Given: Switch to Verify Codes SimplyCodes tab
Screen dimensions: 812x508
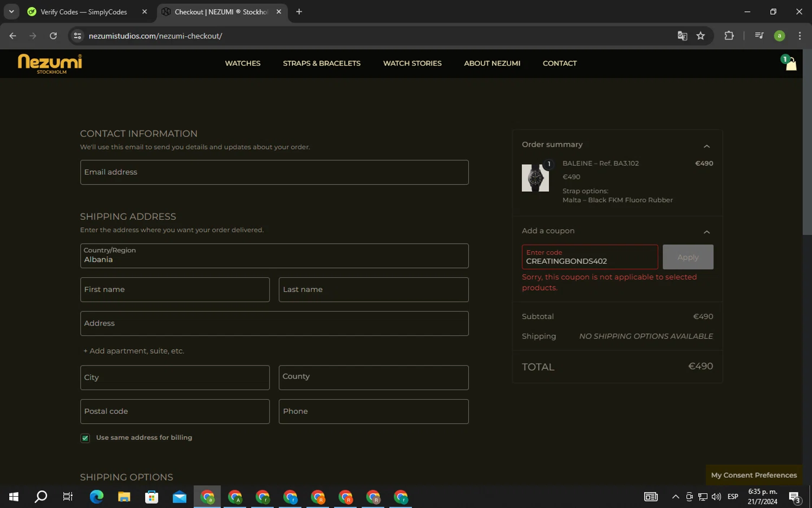Looking at the screenshot, I should coord(84,11).
